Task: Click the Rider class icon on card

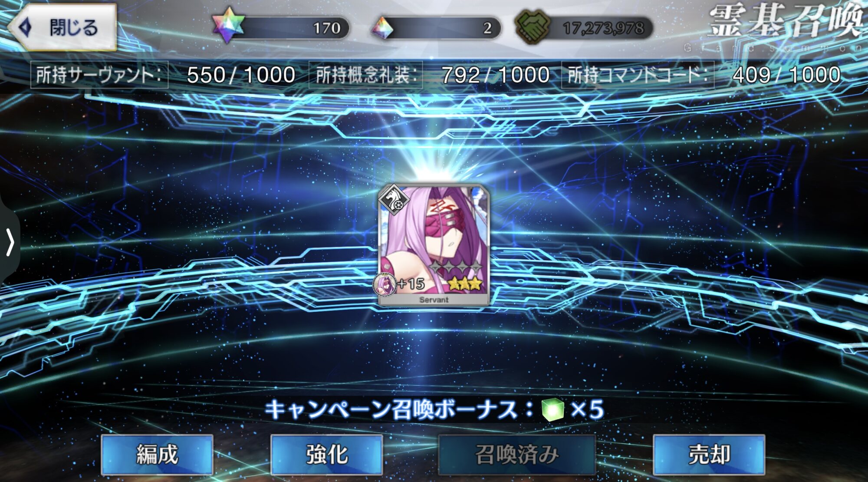Action: tap(394, 200)
